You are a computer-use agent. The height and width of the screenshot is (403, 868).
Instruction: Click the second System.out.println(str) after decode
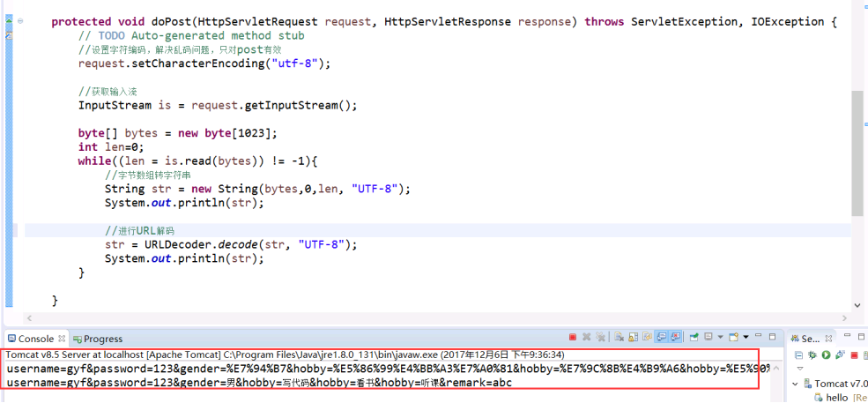tap(184, 258)
